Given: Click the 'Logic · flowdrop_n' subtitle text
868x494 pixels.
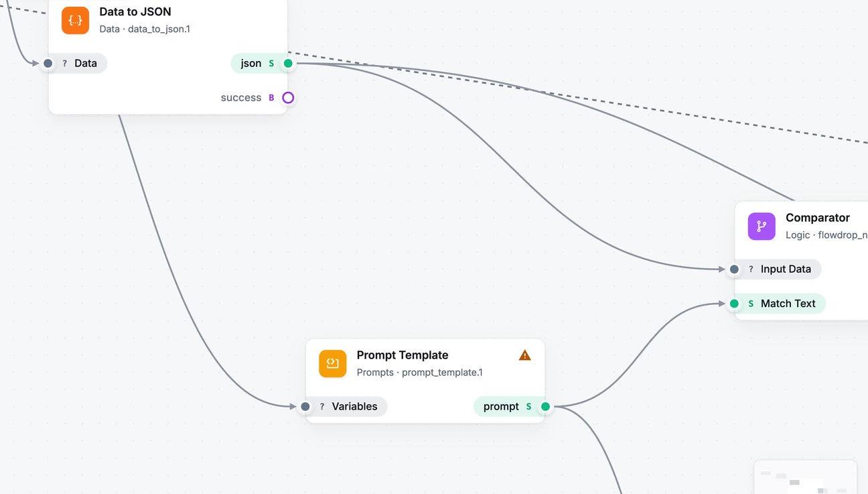Looking at the screenshot, I should coord(826,235).
